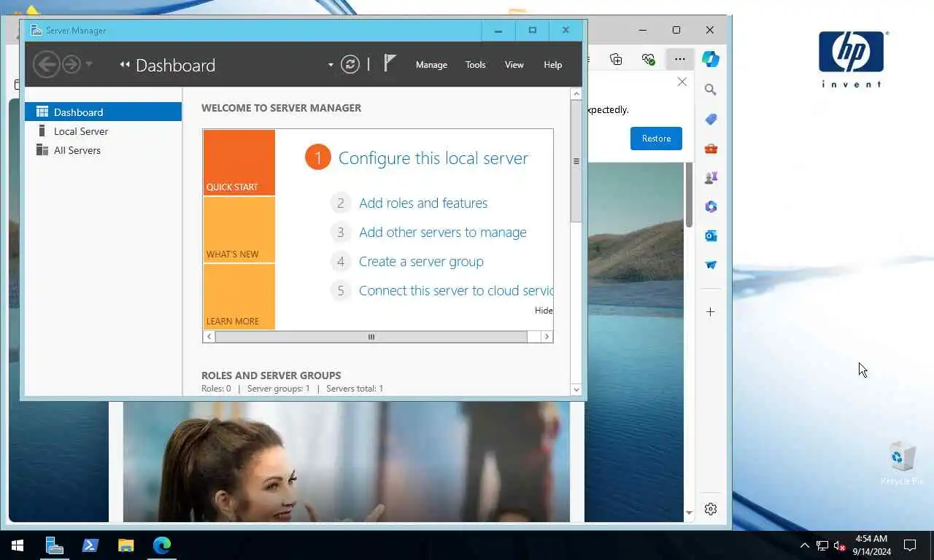Click the plus to customize Edge sidebar

click(711, 311)
